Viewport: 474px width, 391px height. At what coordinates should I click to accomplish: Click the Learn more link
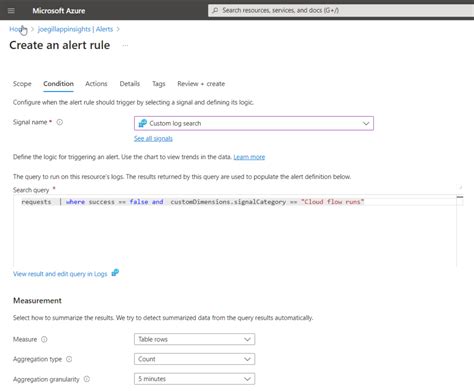click(x=249, y=157)
